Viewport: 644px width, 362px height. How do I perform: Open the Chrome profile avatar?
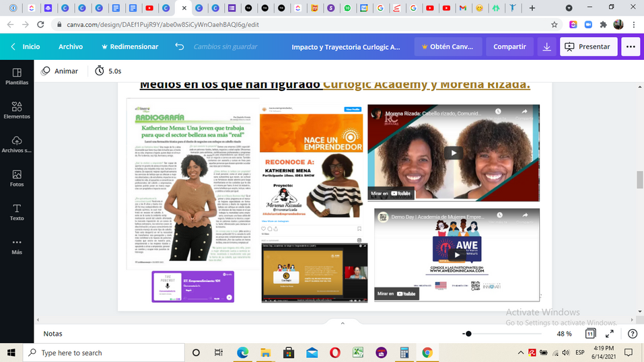click(x=618, y=25)
